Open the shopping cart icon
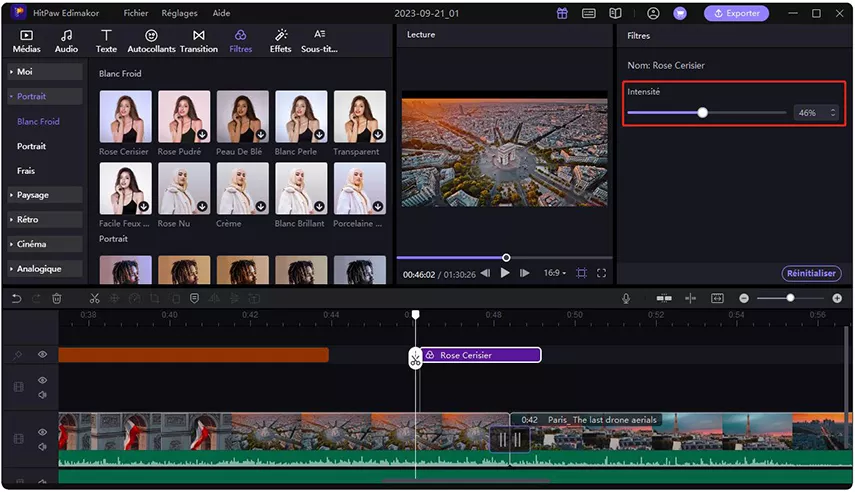The width and height of the screenshot is (855, 492). click(680, 14)
